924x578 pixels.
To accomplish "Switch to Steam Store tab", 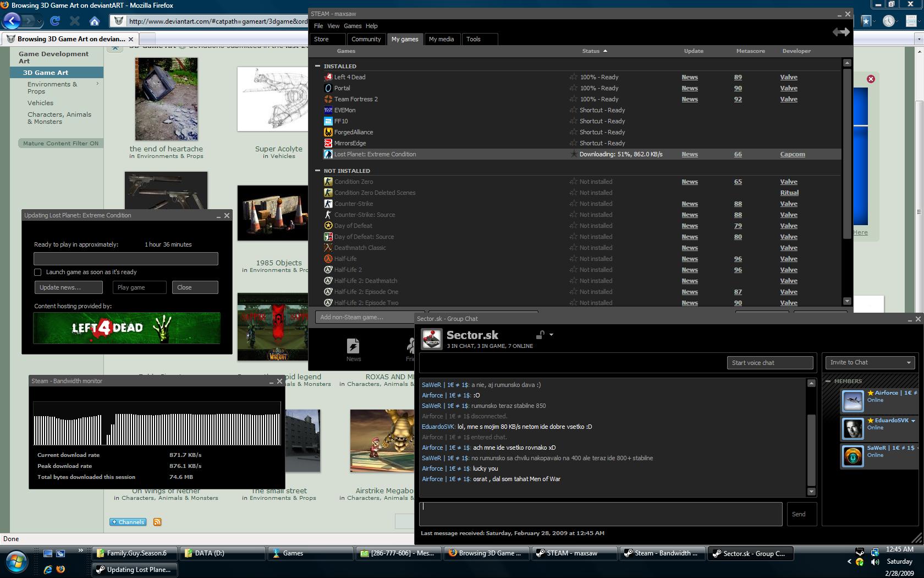I will [328, 39].
